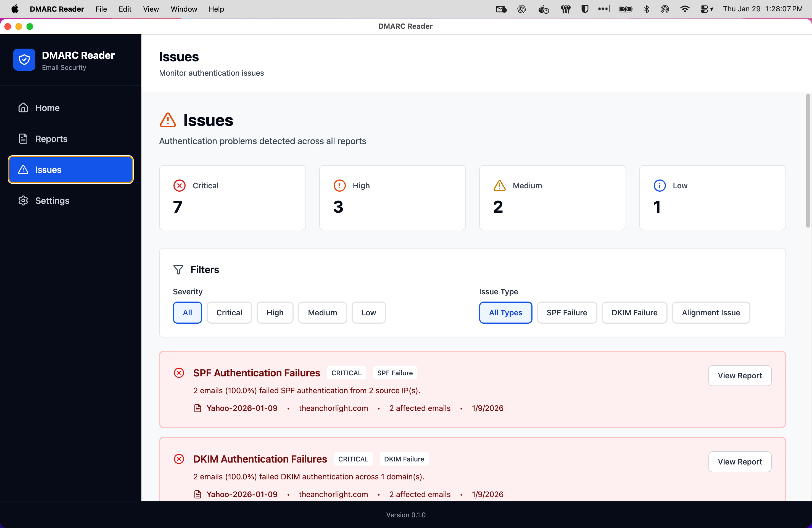Click the filter funnel icon
The image size is (812, 528).
coord(178,269)
